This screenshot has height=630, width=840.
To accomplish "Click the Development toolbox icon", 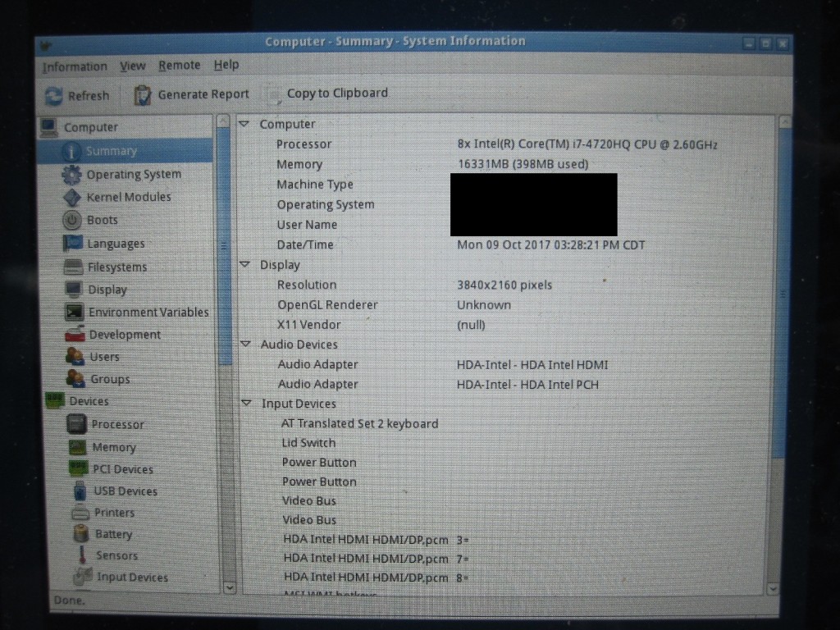I will (x=75, y=334).
